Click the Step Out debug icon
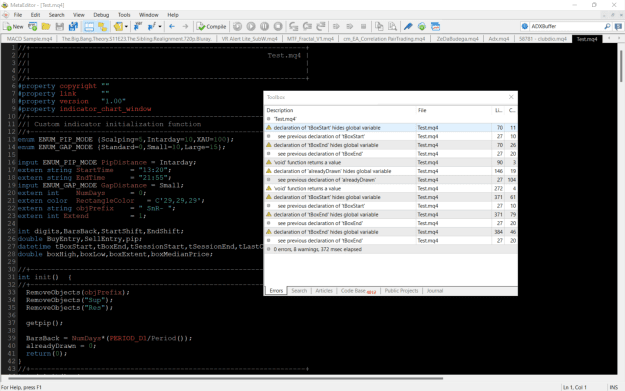 (x=321, y=27)
